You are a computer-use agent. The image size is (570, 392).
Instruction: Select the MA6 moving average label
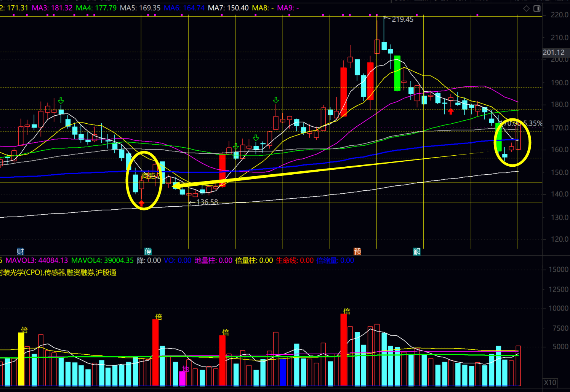184,8
